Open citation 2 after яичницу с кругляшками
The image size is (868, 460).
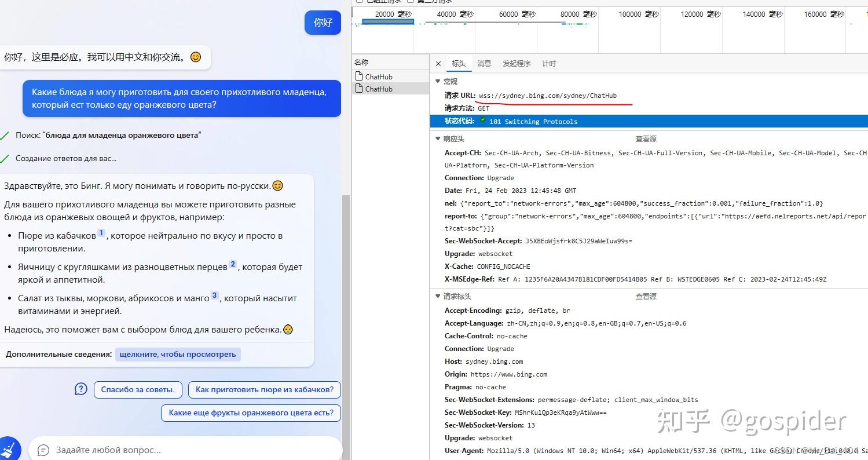click(x=233, y=264)
